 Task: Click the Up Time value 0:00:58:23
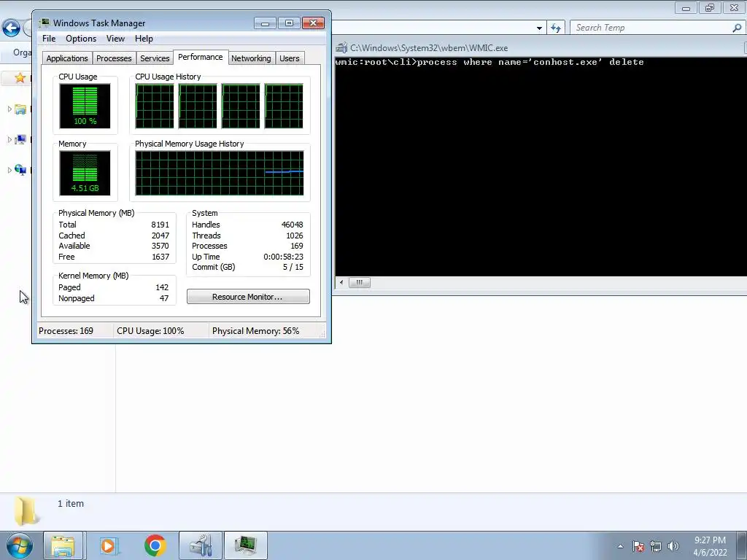click(x=284, y=257)
